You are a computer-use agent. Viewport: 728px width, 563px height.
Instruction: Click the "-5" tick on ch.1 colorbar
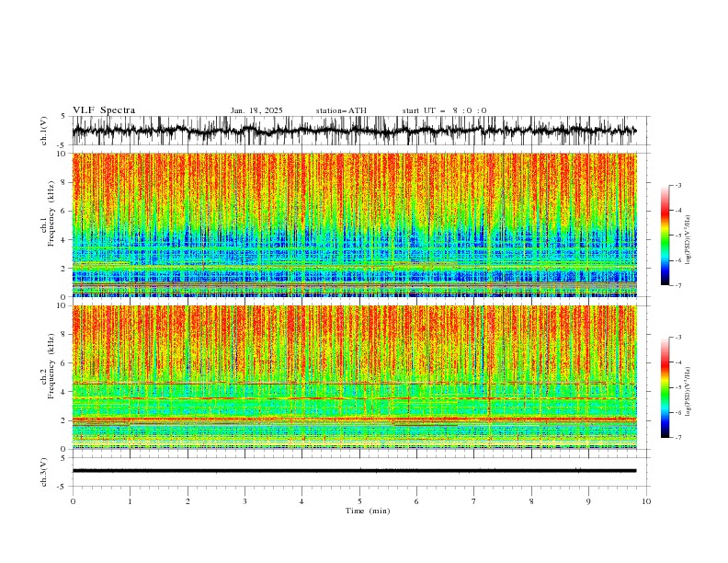pos(677,236)
